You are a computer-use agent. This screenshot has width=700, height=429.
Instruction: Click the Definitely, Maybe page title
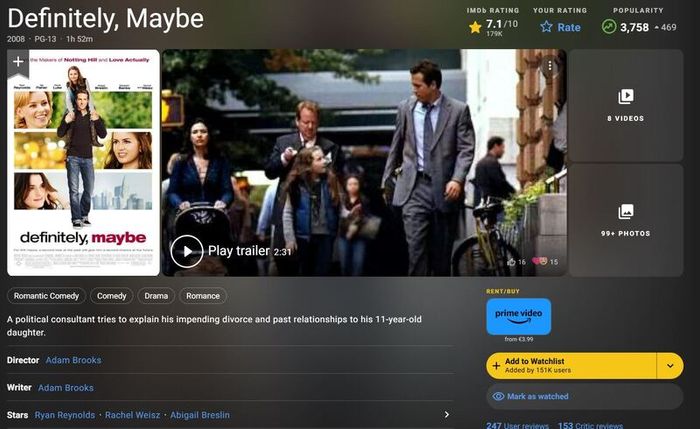106,19
